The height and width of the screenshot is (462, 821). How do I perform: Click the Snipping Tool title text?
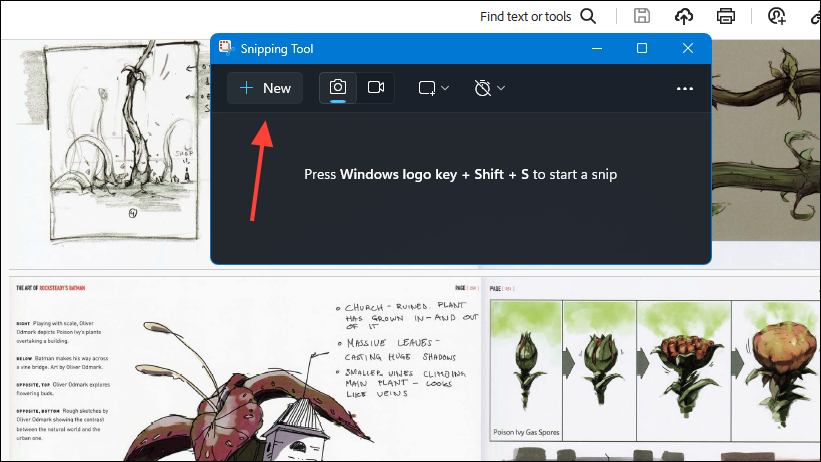pos(276,49)
